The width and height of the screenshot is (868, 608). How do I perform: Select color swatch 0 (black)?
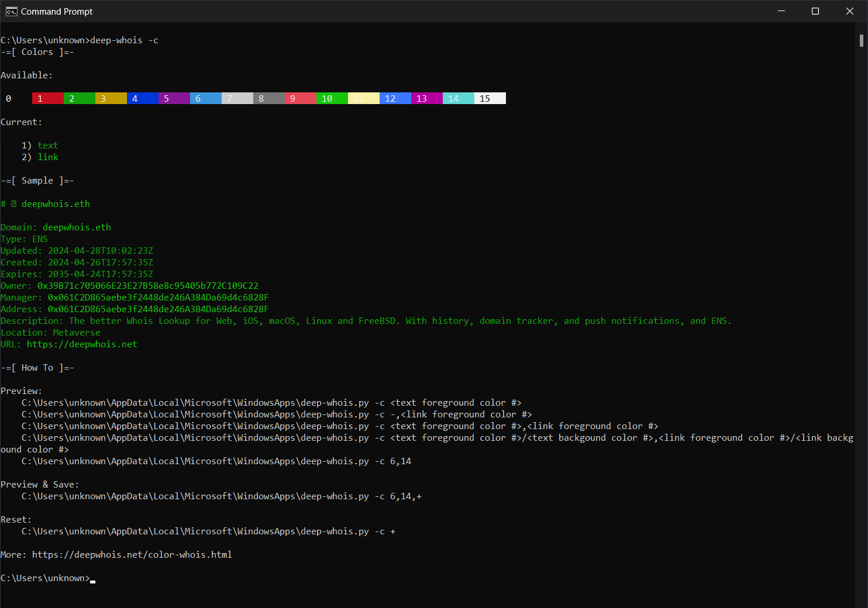tap(8, 98)
